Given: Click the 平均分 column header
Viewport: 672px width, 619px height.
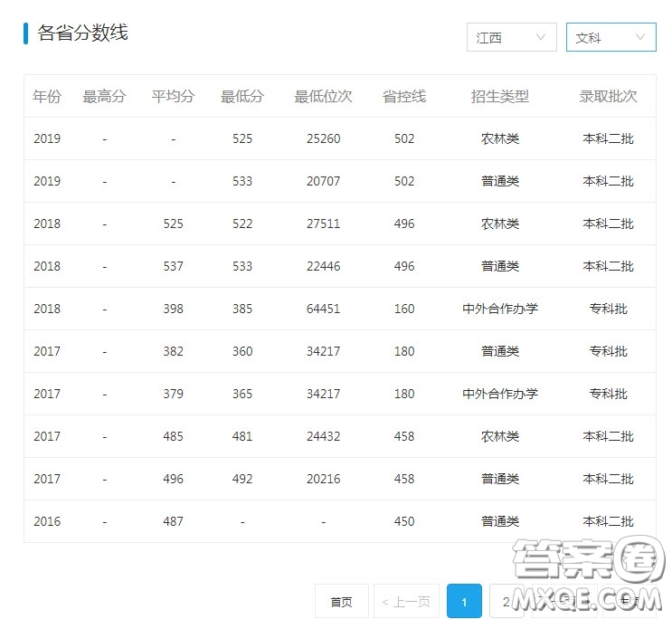Looking at the screenshot, I should [x=173, y=96].
